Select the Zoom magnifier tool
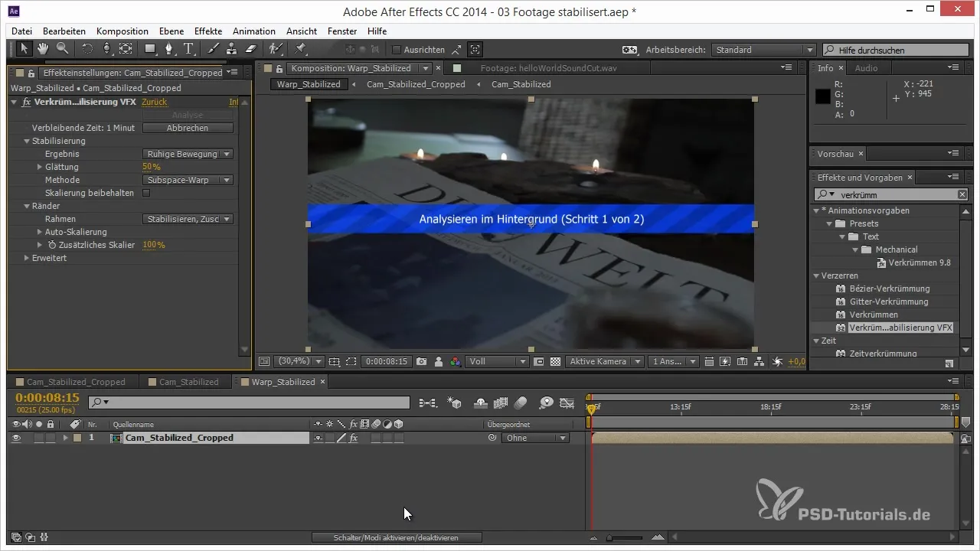This screenshot has width=980, height=551. click(62, 49)
